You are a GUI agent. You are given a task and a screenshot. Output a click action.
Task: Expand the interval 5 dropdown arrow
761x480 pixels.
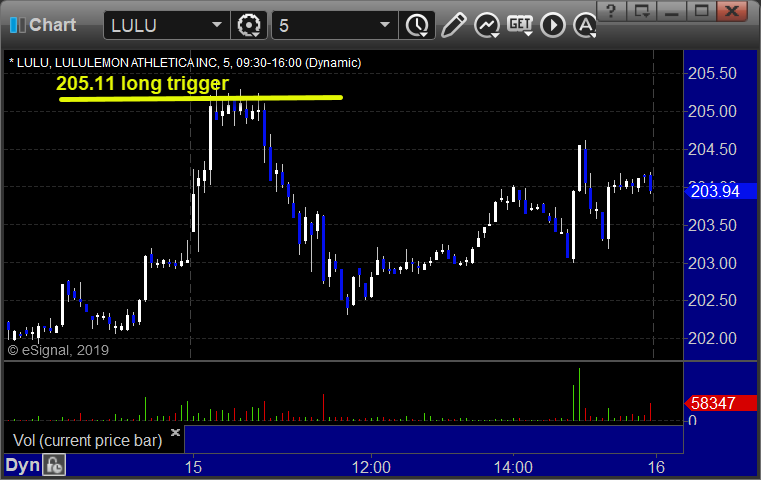(x=384, y=25)
